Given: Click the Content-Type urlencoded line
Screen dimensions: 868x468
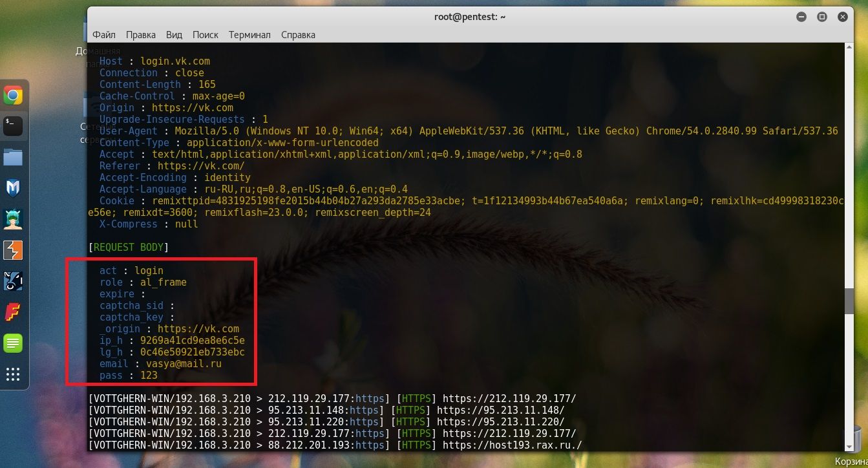Looking at the screenshot, I should point(239,143).
